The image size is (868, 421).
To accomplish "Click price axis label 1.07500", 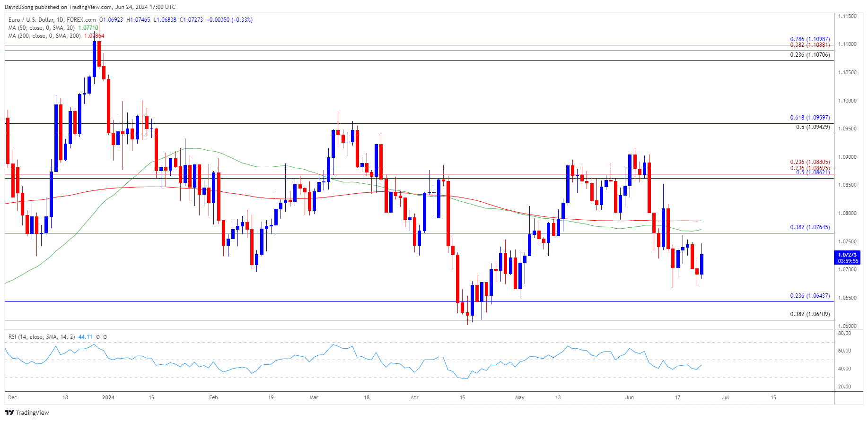I will 847,241.
